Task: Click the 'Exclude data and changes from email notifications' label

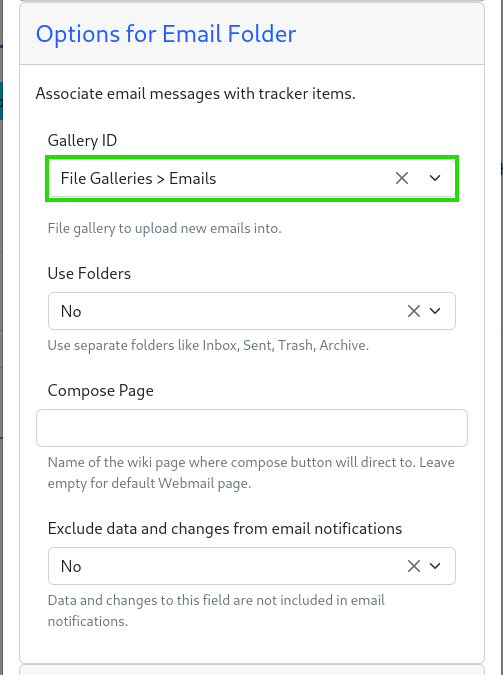Action: tap(225, 528)
